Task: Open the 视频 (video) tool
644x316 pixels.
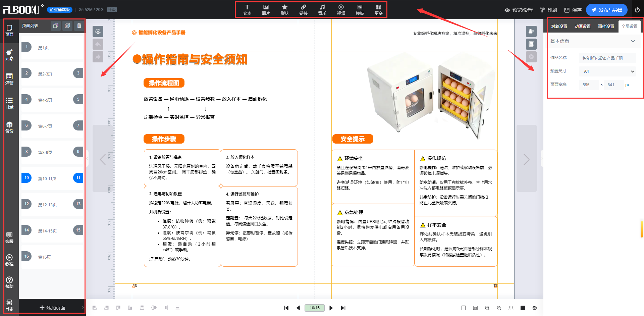Action: click(x=341, y=10)
